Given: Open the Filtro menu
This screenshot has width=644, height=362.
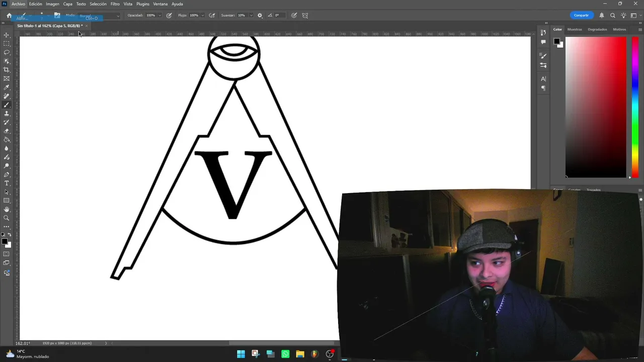Looking at the screenshot, I should (x=115, y=4).
